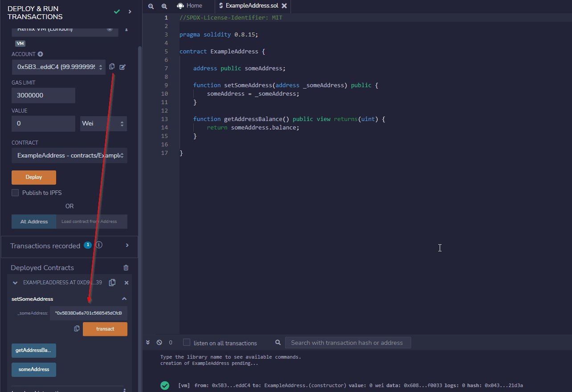Click the SPDX-License-Identifier comment line
Image resolution: width=572 pixels, height=392 pixels.
point(231,18)
